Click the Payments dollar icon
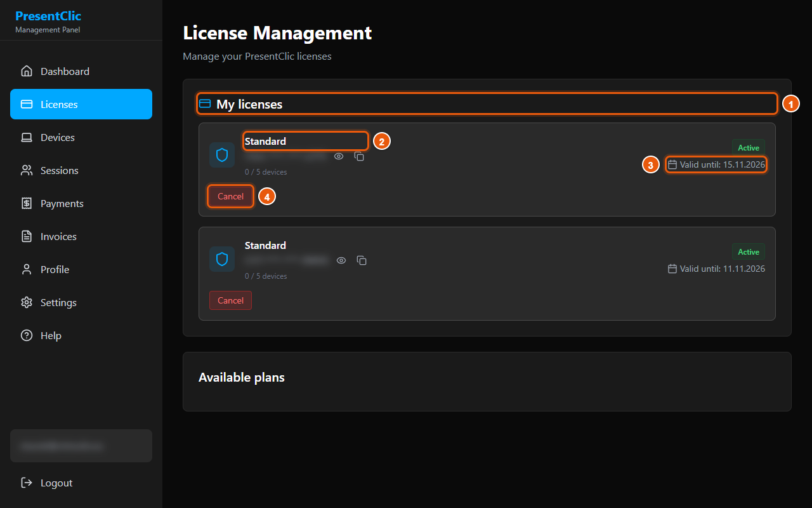This screenshot has width=812, height=508. [27, 203]
